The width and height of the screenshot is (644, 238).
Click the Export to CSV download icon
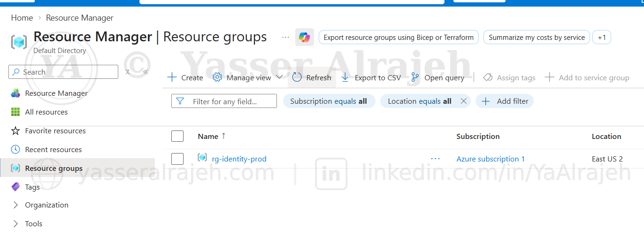[x=345, y=77]
